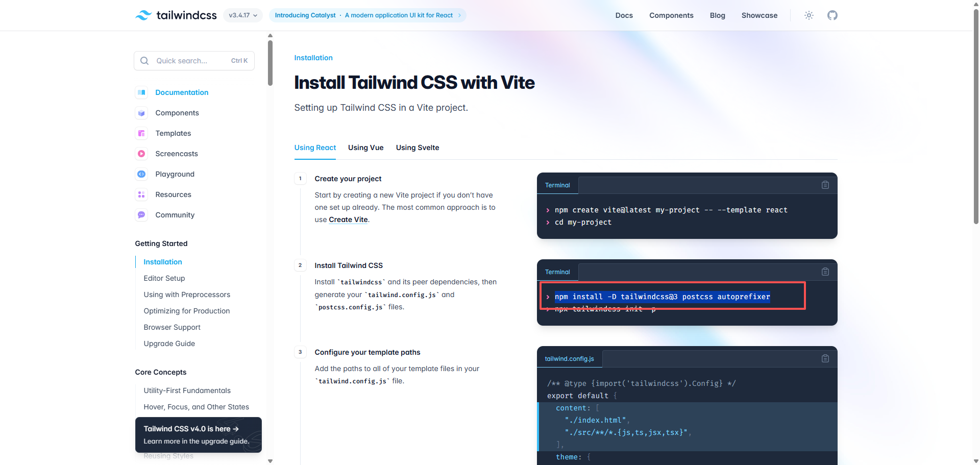Open the Installation sidebar item
Screen dimensions: 980x465
[162, 262]
